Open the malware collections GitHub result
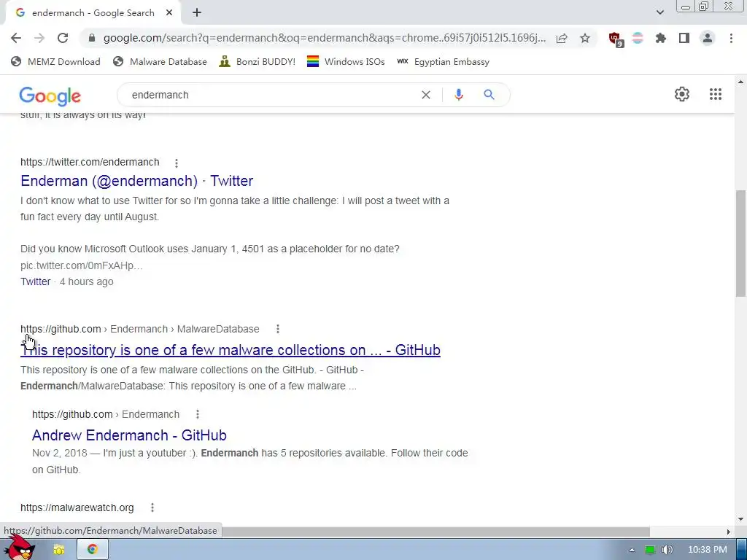This screenshot has height=560, width=747. coord(230,350)
